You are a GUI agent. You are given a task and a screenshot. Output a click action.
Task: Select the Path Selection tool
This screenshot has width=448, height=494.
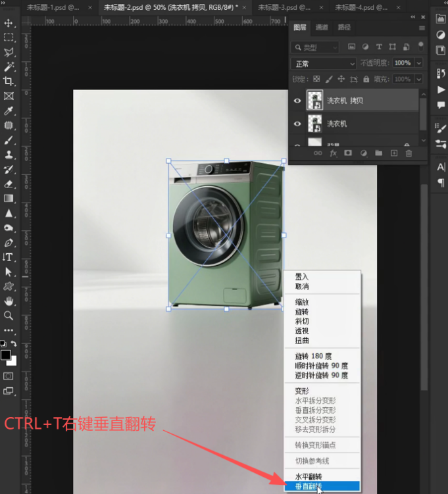(x=9, y=272)
